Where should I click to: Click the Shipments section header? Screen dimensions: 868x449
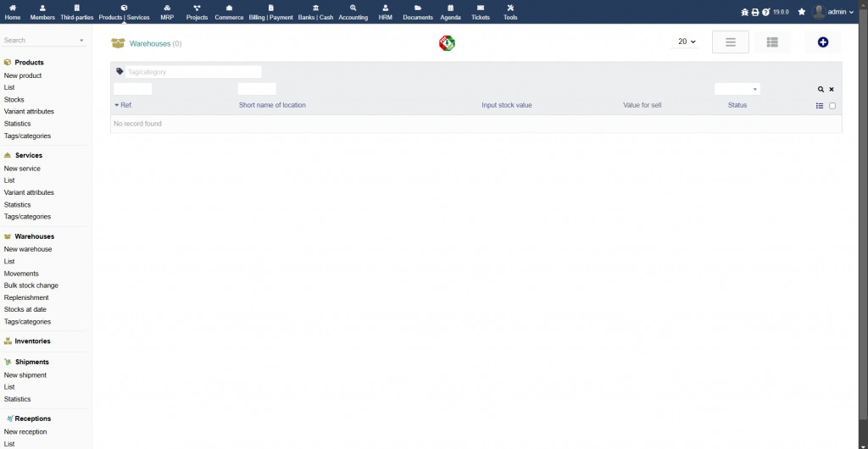[x=32, y=363]
